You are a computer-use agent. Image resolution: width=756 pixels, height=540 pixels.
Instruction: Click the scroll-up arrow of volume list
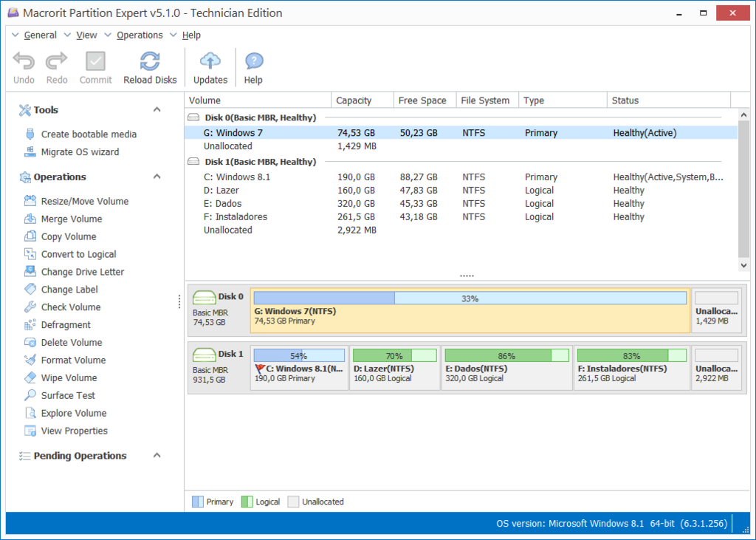point(743,115)
